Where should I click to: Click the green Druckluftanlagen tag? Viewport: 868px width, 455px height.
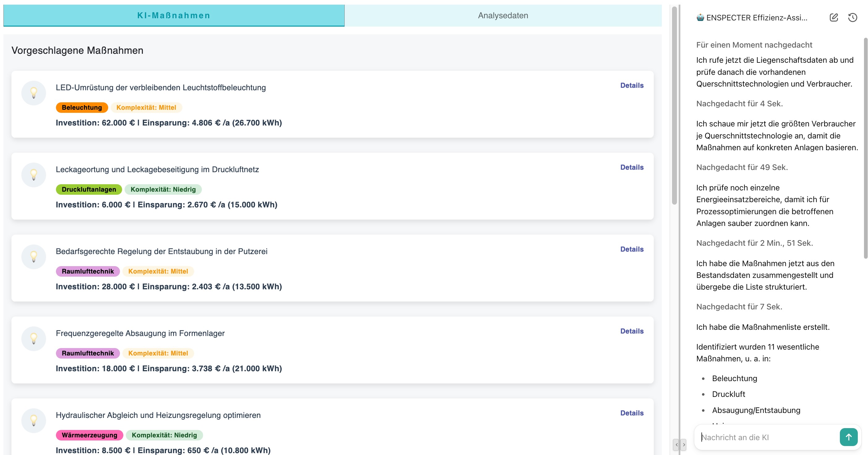coord(89,189)
